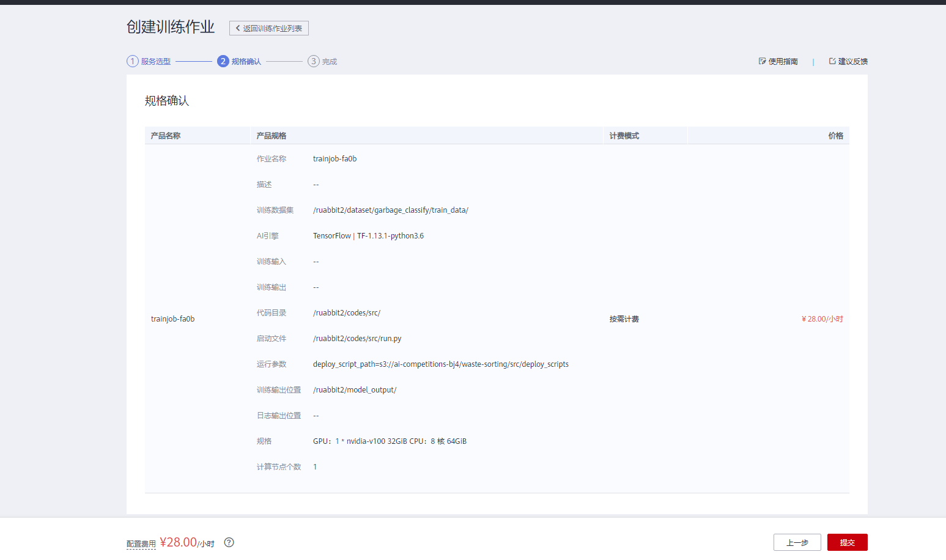The width and height of the screenshot is (946, 560).
Task: Click boot file path /ruabbit2/codes/src/run.py
Action: (357, 339)
